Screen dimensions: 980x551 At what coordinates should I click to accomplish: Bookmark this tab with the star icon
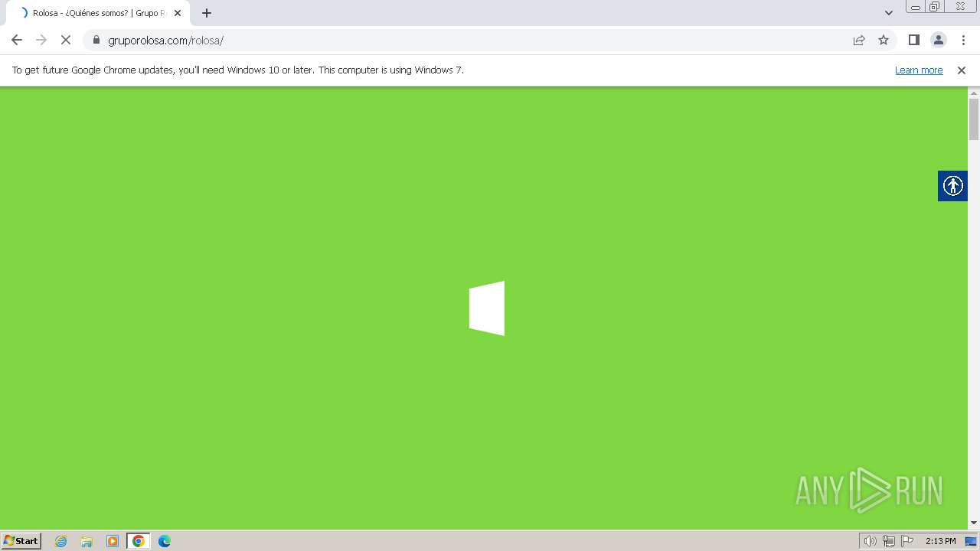pos(884,40)
